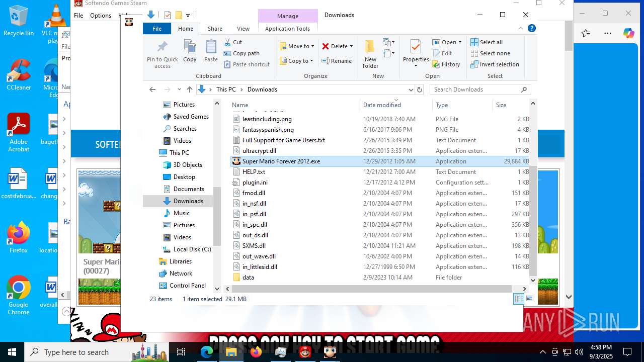Click Invert selection in ribbon
This screenshot has height=362, width=644.
pos(495,64)
